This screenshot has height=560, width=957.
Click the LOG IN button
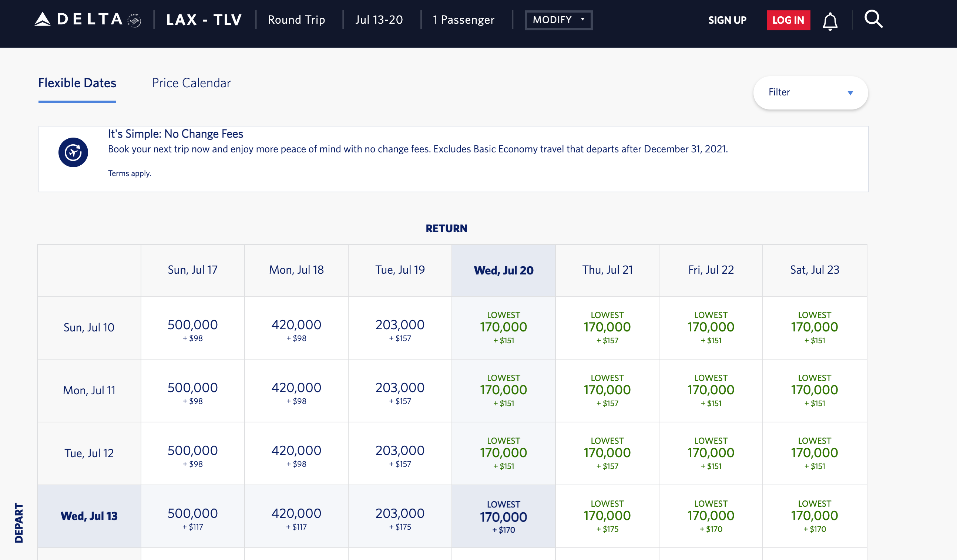(x=788, y=20)
